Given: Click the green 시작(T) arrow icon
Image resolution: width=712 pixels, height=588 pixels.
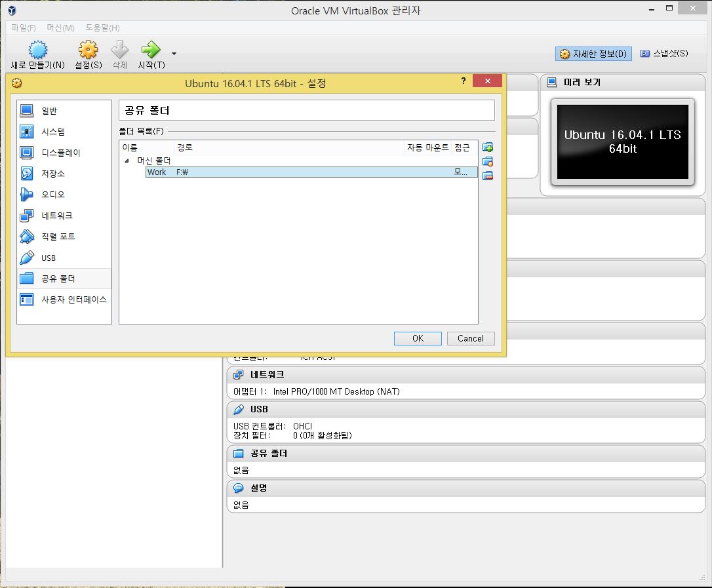Looking at the screenshot, I should [x=151, y=50].
